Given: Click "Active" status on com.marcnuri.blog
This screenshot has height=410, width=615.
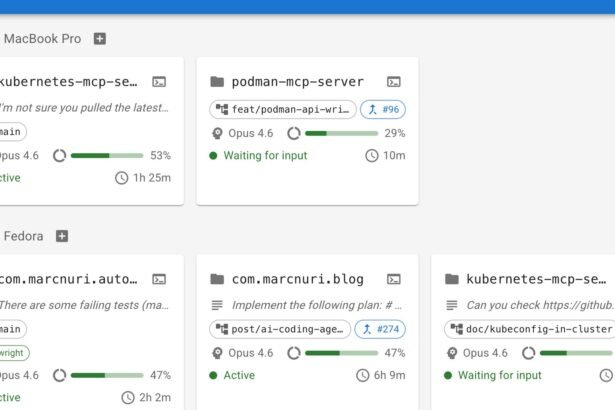Looking at the screenshot, I should 239,375.
